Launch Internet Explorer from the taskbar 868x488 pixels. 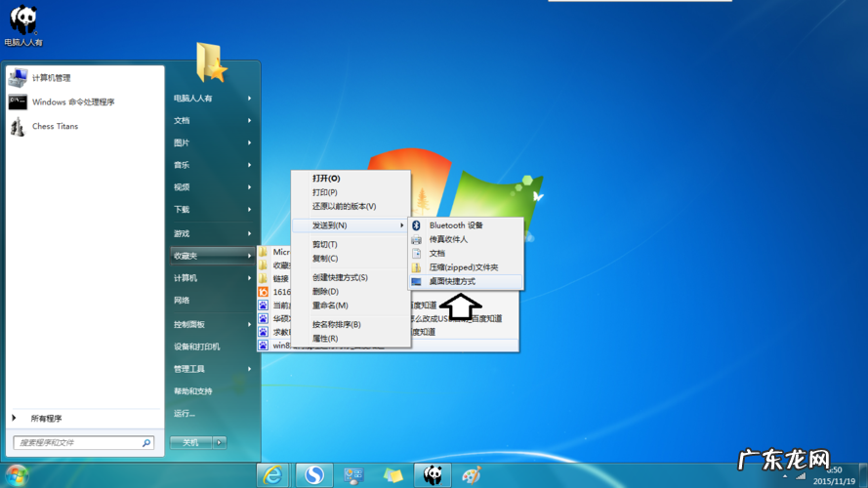pos(274,475)
